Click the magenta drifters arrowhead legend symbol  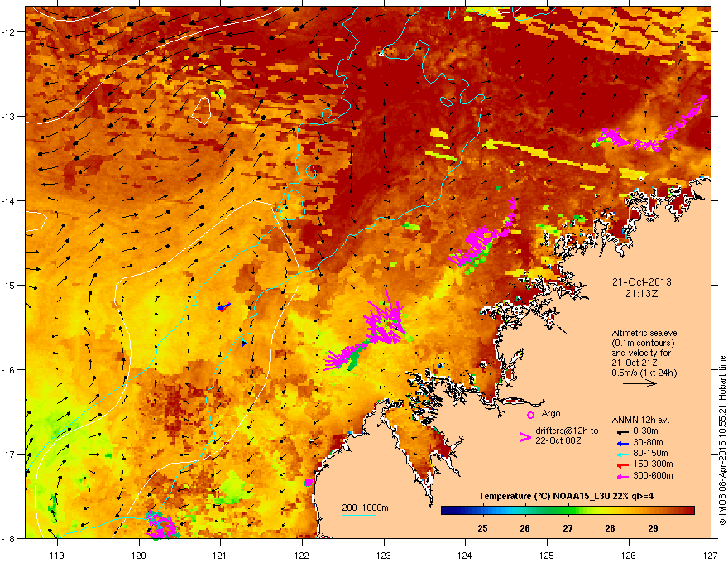524,437
